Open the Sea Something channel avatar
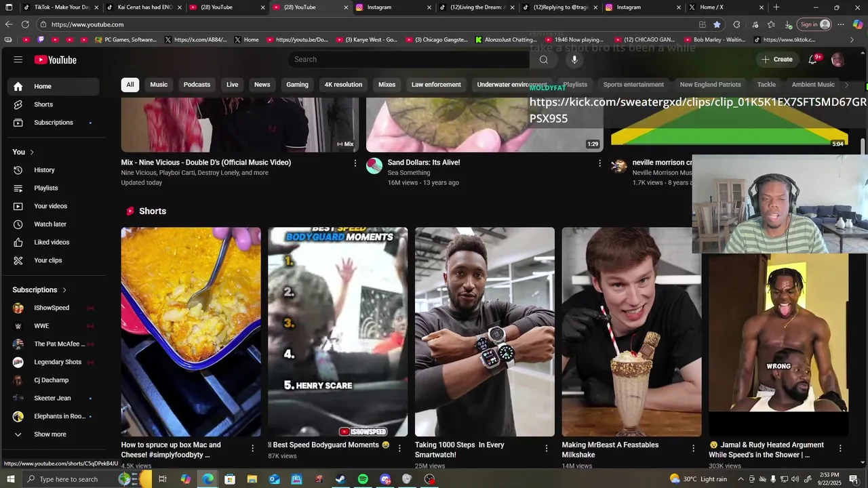The image size is (868, 488). click(374, 166)
